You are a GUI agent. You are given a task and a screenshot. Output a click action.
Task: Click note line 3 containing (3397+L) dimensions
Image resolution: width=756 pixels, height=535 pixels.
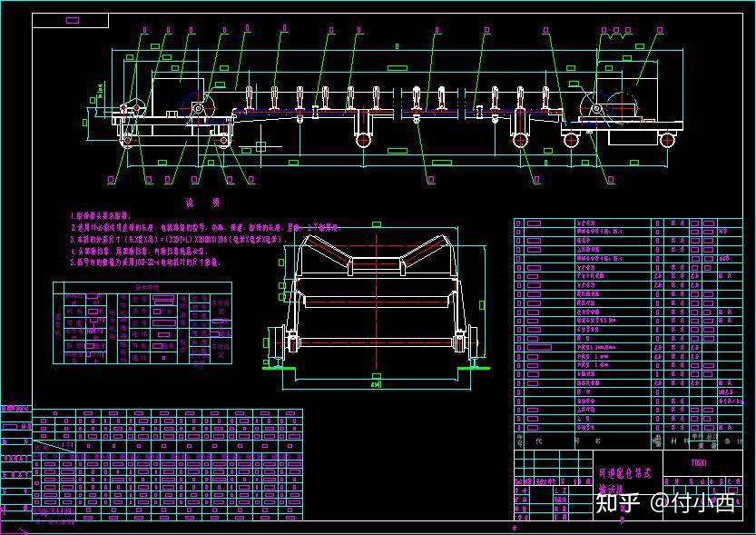click(180, 239)
